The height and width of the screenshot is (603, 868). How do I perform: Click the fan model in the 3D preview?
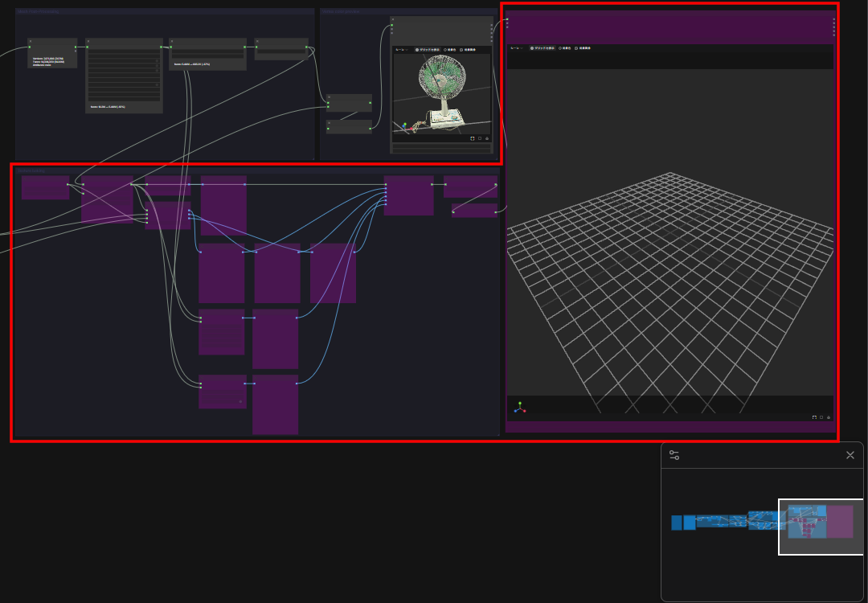pos(441,93)
